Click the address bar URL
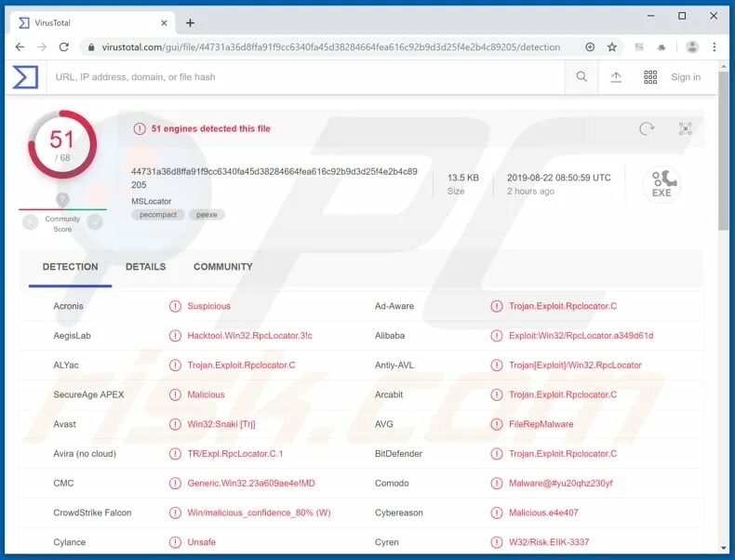Viewport: 735px width, 560px height. click(331, 47)
